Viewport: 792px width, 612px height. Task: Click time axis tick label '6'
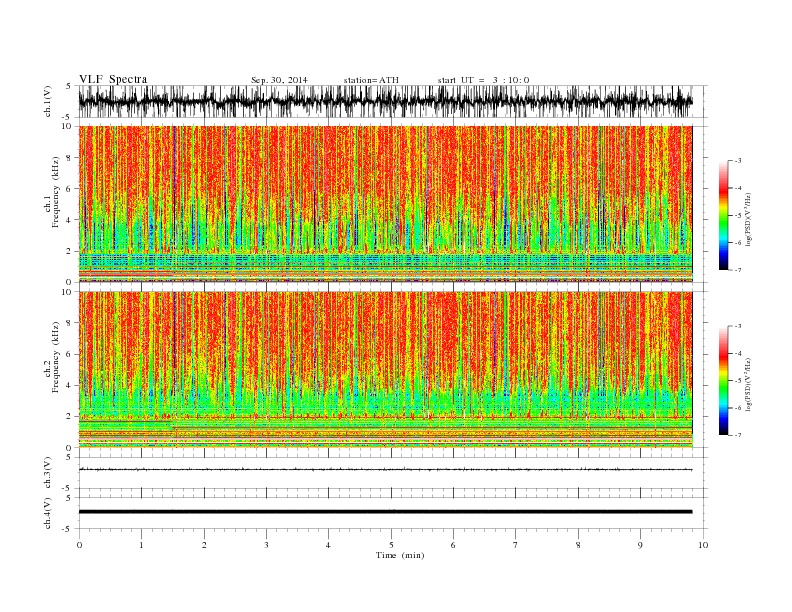point(454,545)
